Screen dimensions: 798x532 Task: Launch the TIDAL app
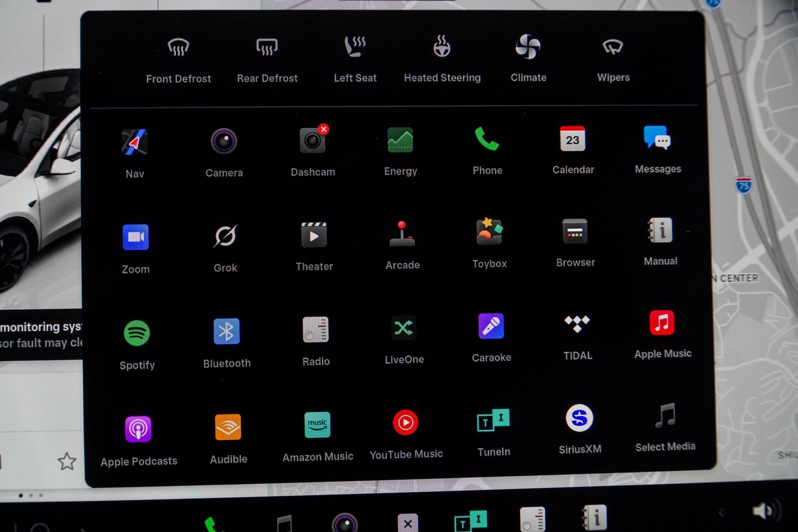577,324
